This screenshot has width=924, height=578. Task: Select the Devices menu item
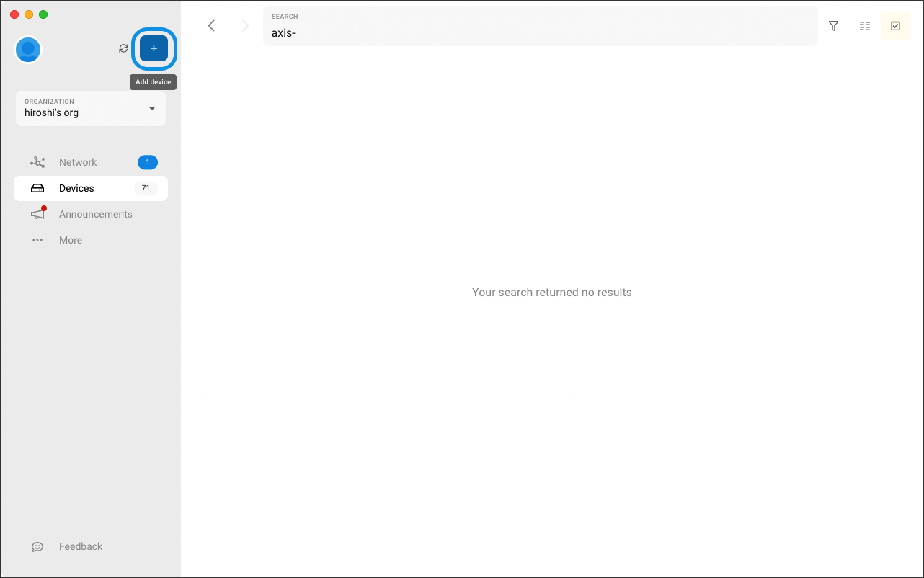(91, 188)
